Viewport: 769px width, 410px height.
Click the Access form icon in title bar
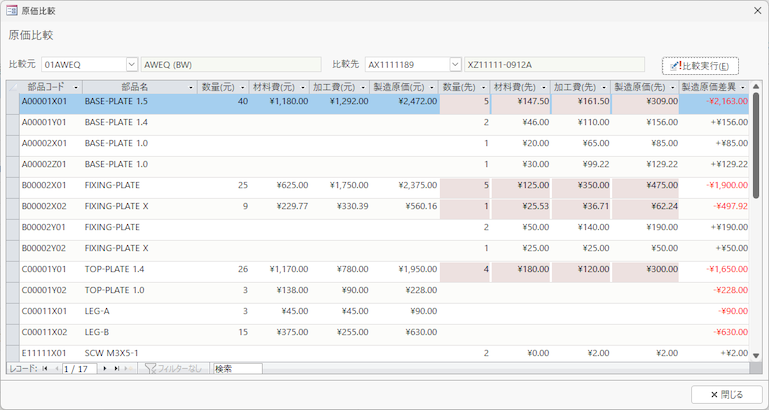coord(11,10)
